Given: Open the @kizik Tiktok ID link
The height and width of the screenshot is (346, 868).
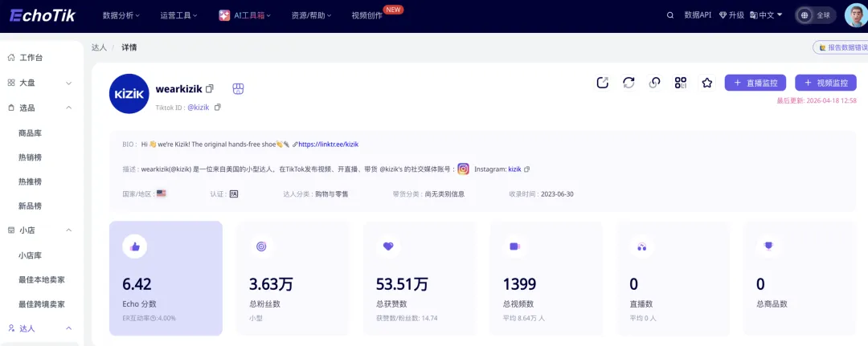Looking at the screenshot, I should (199, 108).
